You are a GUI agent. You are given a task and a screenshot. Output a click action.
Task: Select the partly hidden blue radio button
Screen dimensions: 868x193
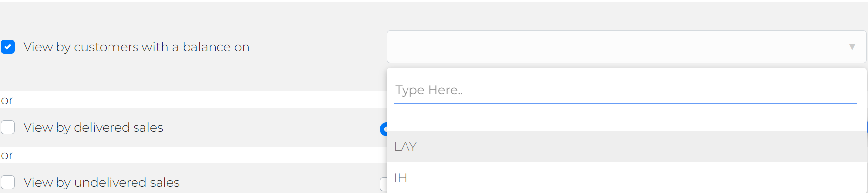[x=383, y=129]
